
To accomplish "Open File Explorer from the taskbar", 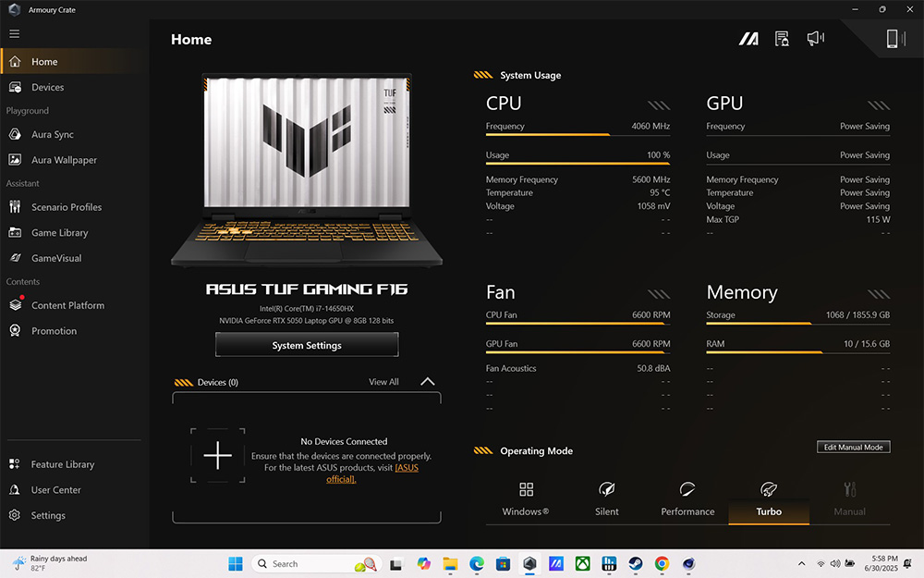I will pos(450,564).
